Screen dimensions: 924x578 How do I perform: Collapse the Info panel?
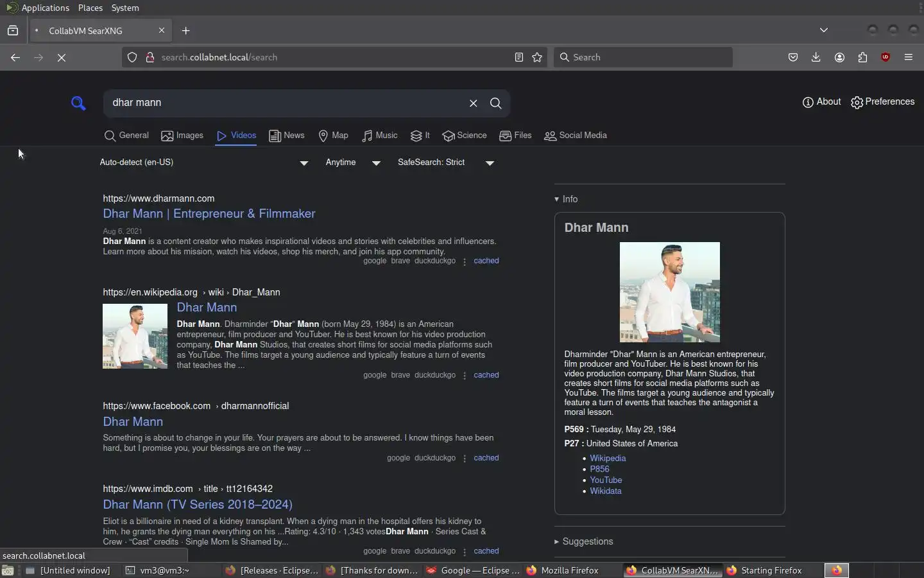coord(566,199)
